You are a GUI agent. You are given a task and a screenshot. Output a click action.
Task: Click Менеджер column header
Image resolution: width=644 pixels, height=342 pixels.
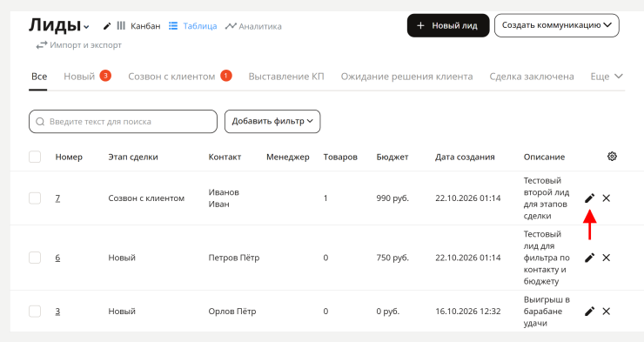[x=288, y=157]
